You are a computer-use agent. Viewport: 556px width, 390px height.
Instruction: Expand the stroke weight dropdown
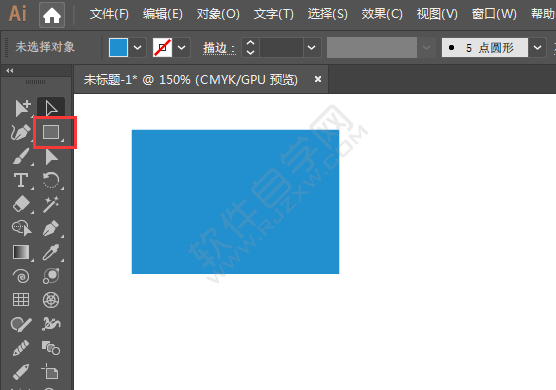pos(311,48)
